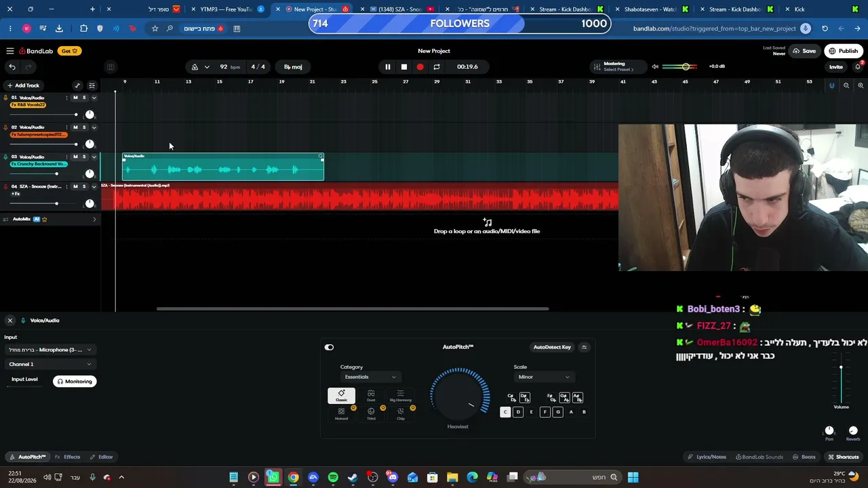Solo track 01 Voice/Audio
Image resolution: width=868 pixels, height=488 pixels.
(x=84, y=98)
